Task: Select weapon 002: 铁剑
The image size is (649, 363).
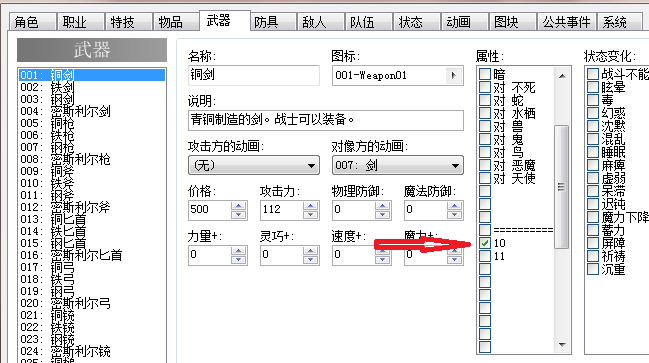Action: [x=91, y=87]
